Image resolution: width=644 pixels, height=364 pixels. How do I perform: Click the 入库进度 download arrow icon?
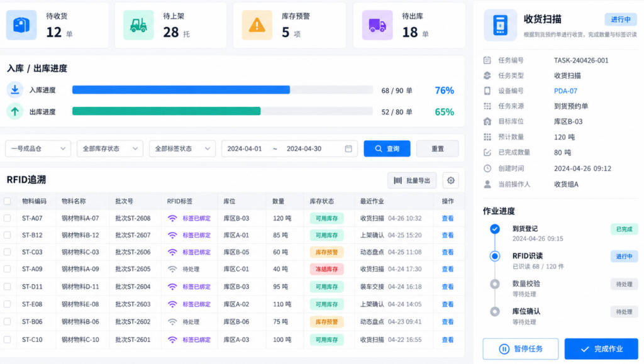[x=15, y=90]
